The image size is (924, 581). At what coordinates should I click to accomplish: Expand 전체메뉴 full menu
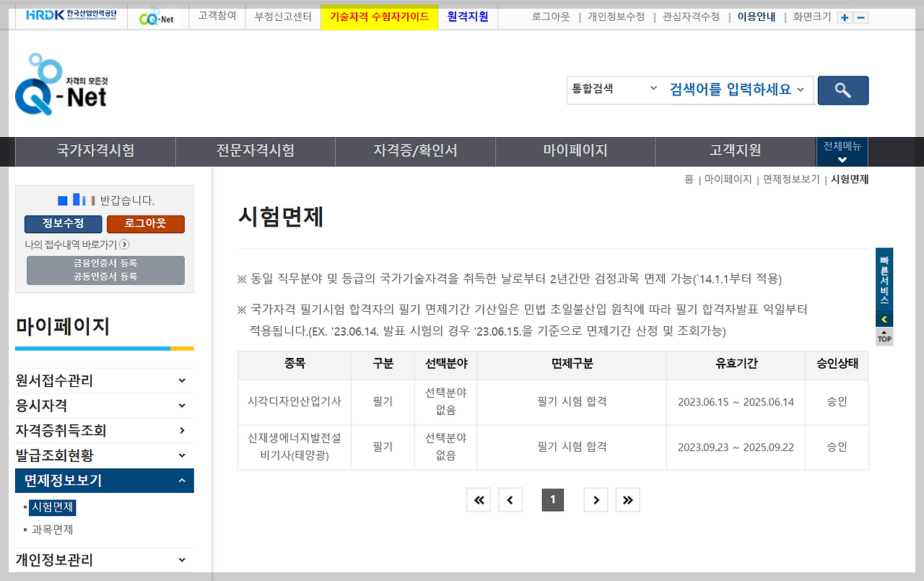point(842,152)
